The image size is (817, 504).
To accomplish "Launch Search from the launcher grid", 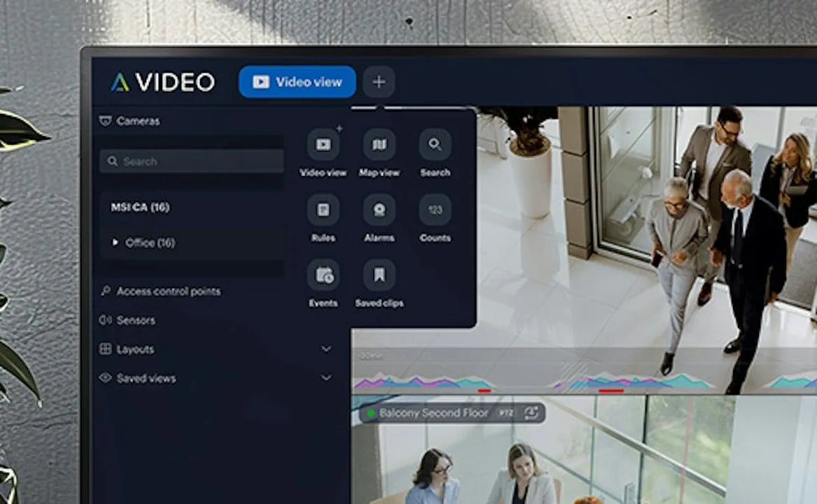I will click(435, 144).
